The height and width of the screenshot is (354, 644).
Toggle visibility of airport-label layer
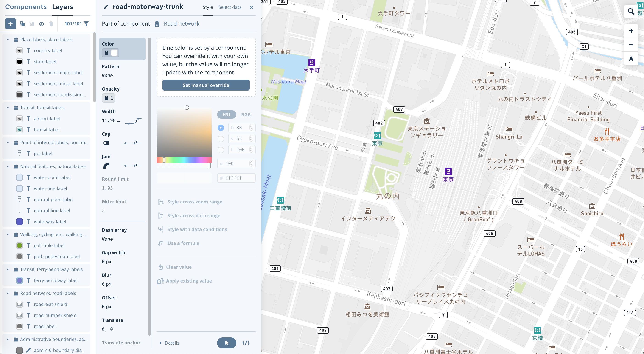19,118
